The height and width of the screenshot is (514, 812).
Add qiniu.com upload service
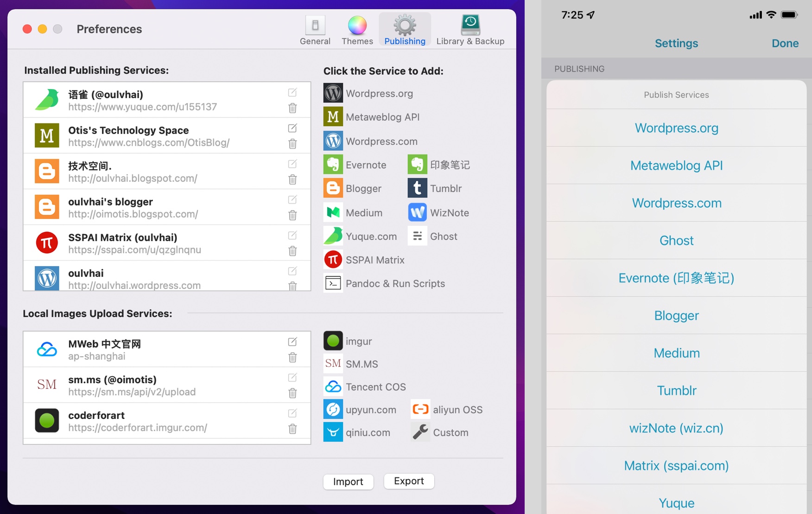pyautogui.click(x=357, y=432)
